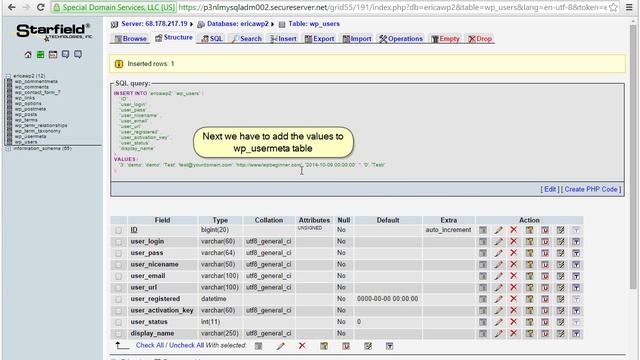The height and width of the screenshot is (360, 640).
Task: Check the user_url field checkbox
Action: 118,288
